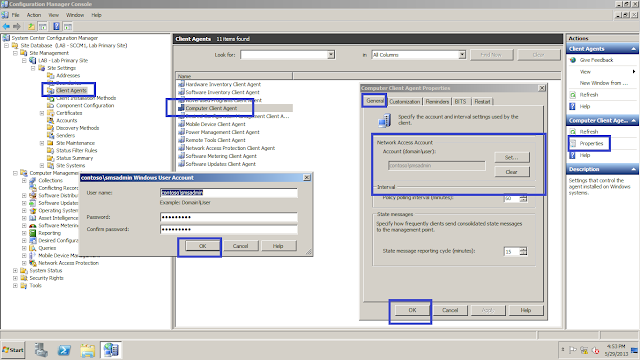The width and height of the screenshot is (640, 360).
Task: Click Configuration Manager Console taskbar icon
Action: pyautogui.click(x=111, y=350)
